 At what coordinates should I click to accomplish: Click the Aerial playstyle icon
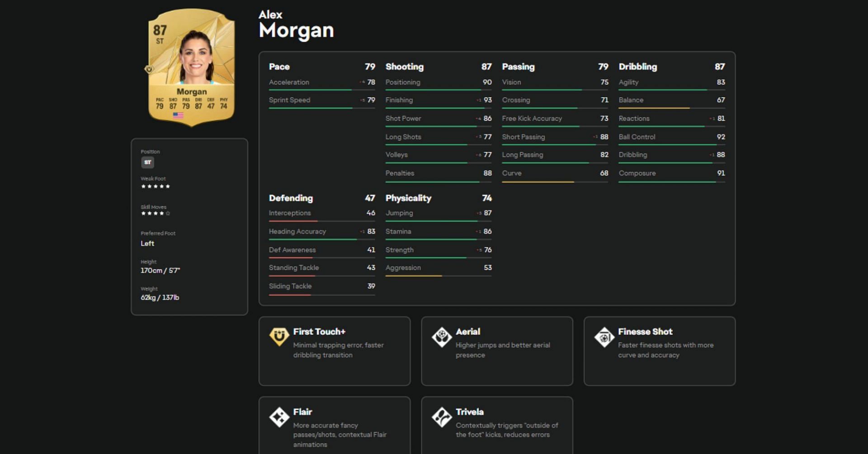441,336
